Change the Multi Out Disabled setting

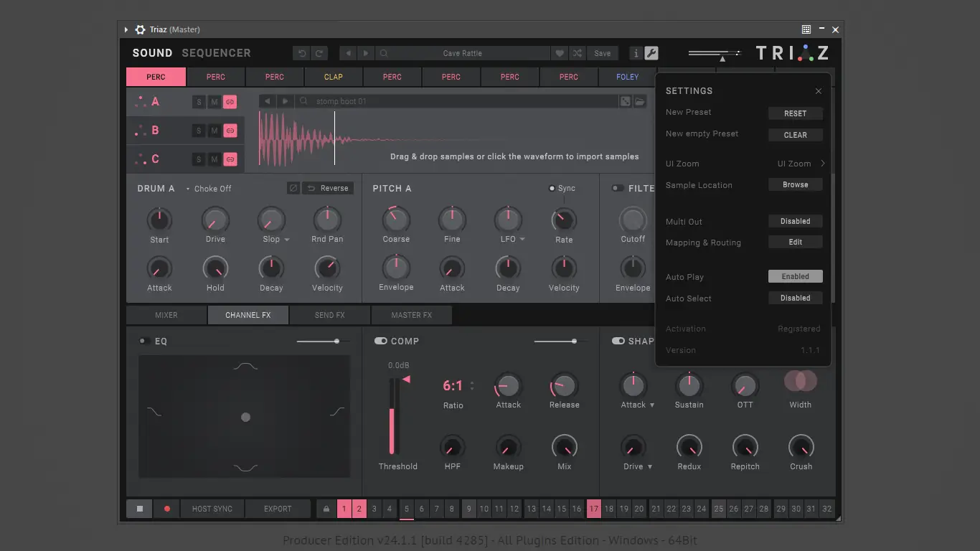point(795,221)
